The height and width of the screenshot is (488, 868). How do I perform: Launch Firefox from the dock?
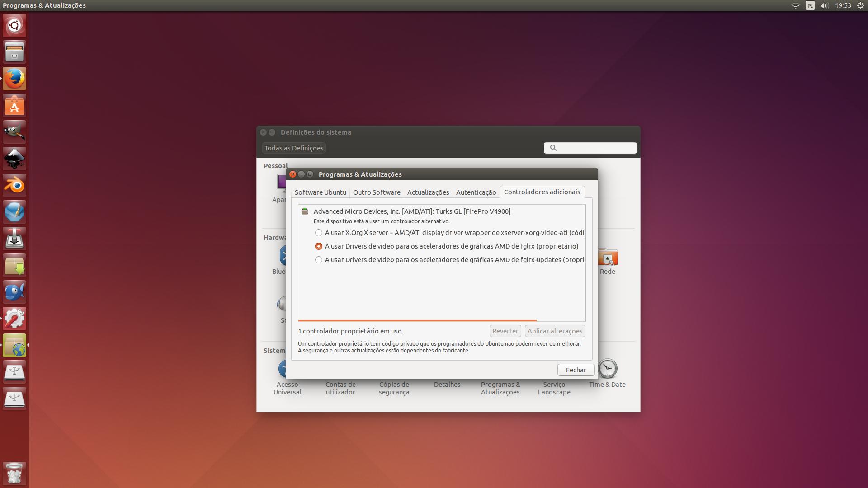point(14,79)
